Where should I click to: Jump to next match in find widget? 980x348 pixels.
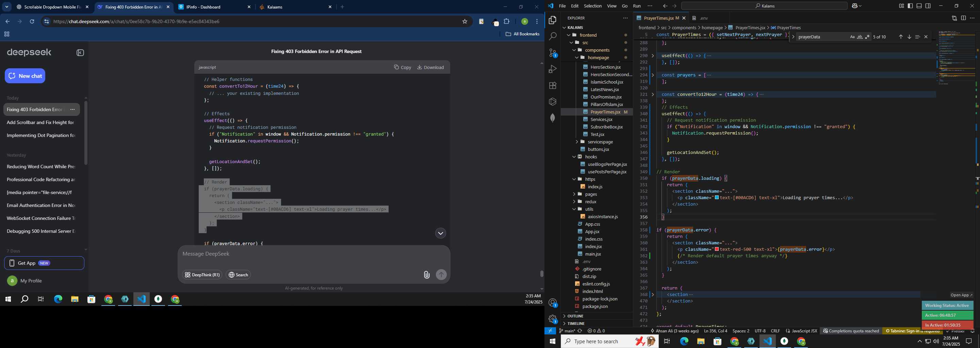point(909,37)
